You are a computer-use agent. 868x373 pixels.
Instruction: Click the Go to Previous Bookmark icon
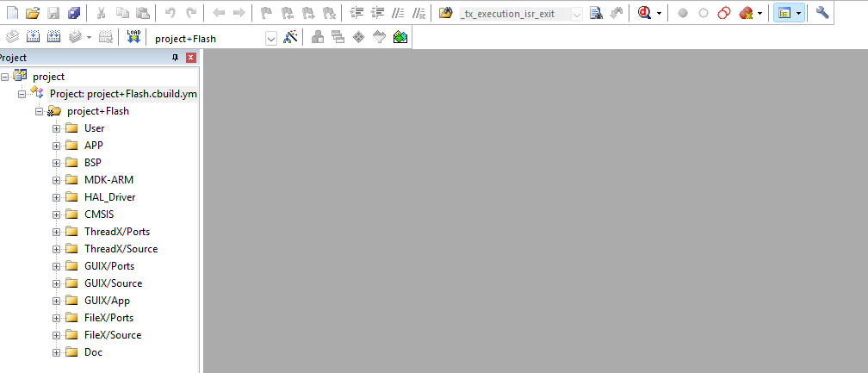click(x=288, y=13)
